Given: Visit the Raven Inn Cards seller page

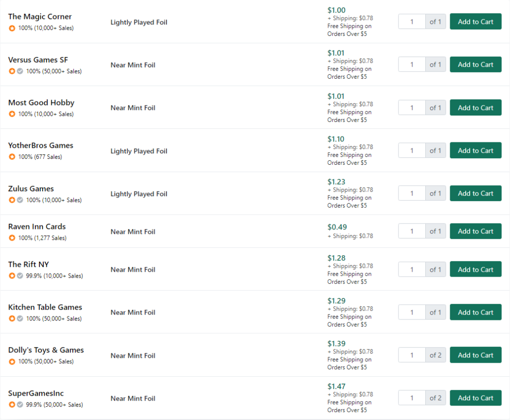Looking at the screenshot, I should [37, 226].
